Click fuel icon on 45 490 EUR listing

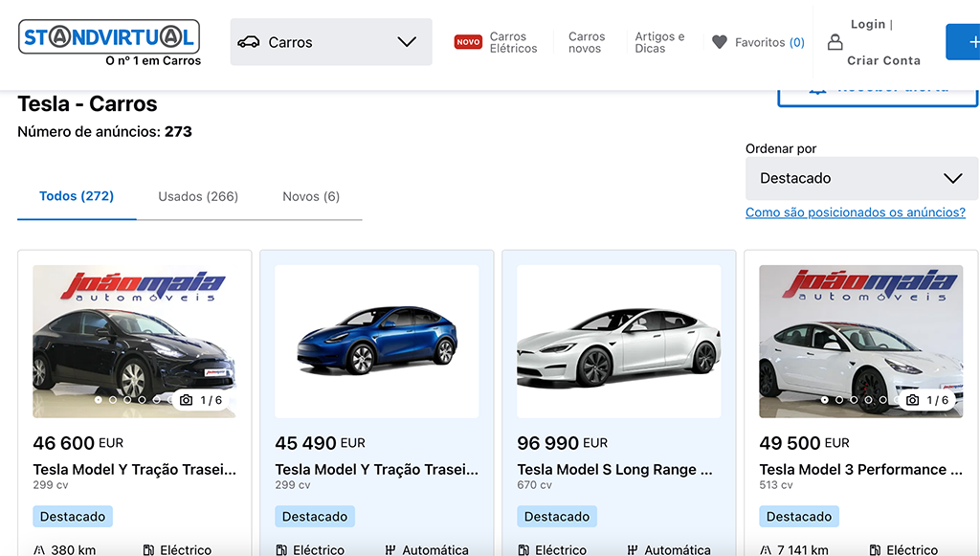click(281, 550)
